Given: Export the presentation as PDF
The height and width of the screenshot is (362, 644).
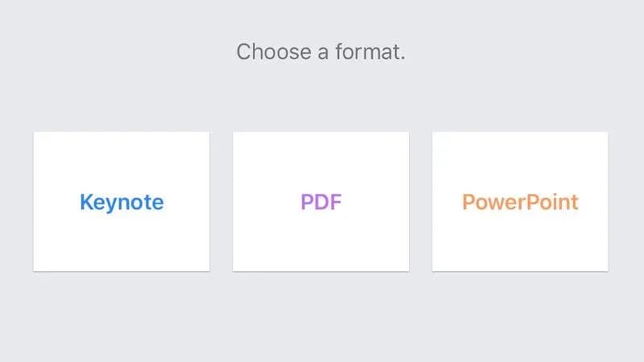Looking at the screenshot, I should click(320, 201).
